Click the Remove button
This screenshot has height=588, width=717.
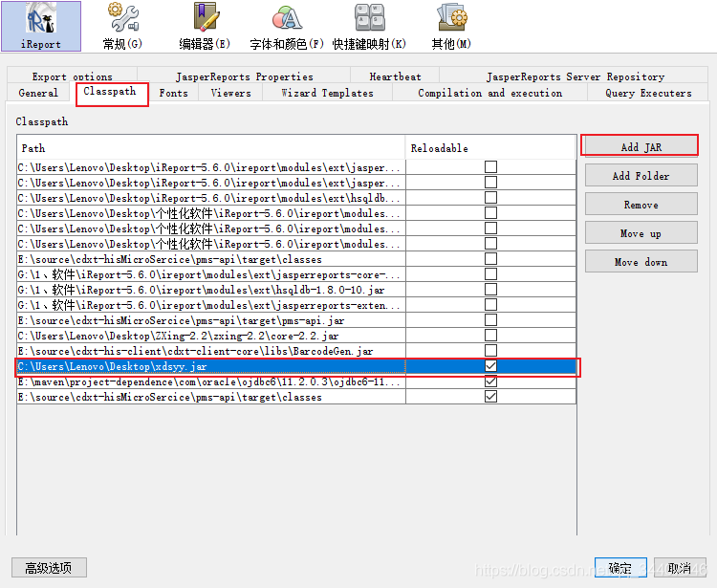[x=641, y=205]
